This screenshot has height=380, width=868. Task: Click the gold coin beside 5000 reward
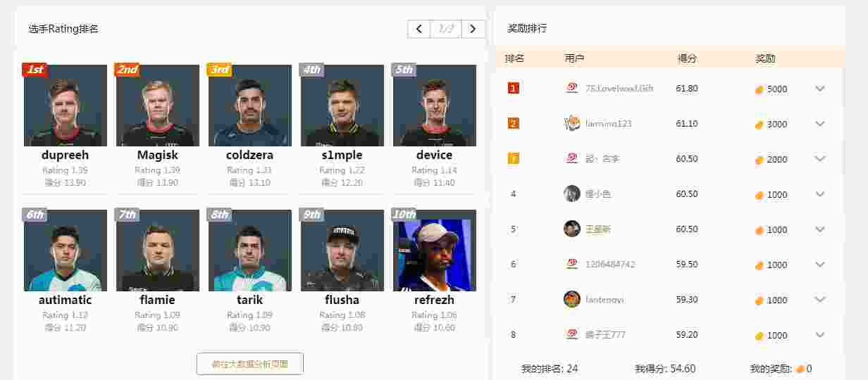pyautogui.click(x=759, y=89)
